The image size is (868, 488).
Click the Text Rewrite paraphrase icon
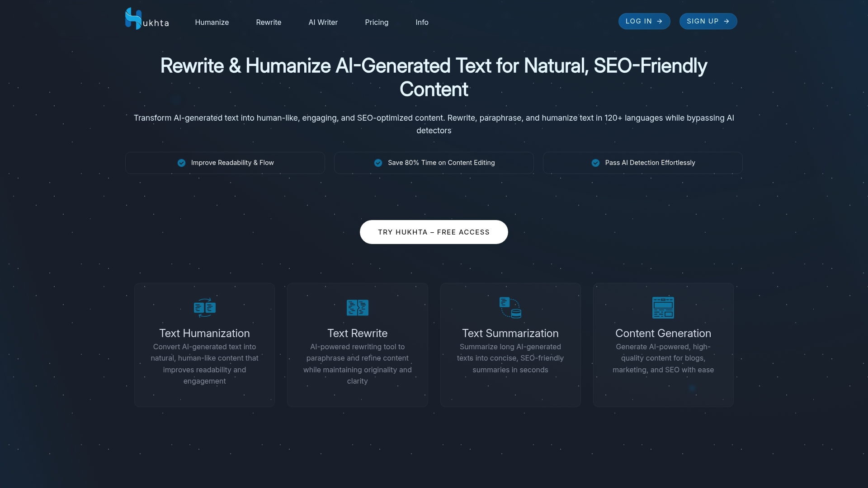click(357, 307)
